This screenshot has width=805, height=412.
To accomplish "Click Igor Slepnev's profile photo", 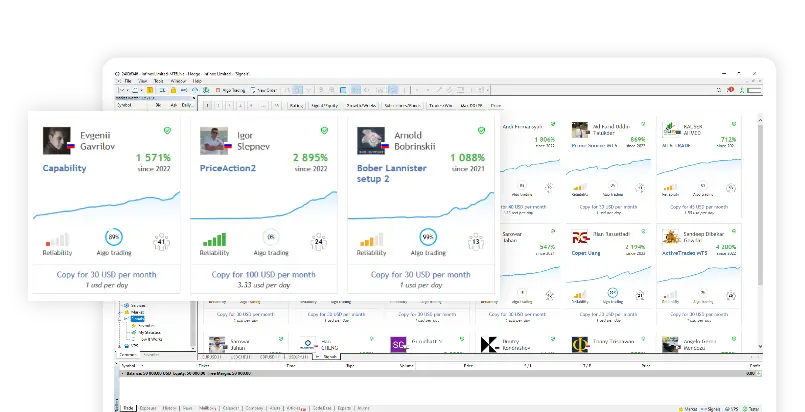I will [x=214, y=140].
